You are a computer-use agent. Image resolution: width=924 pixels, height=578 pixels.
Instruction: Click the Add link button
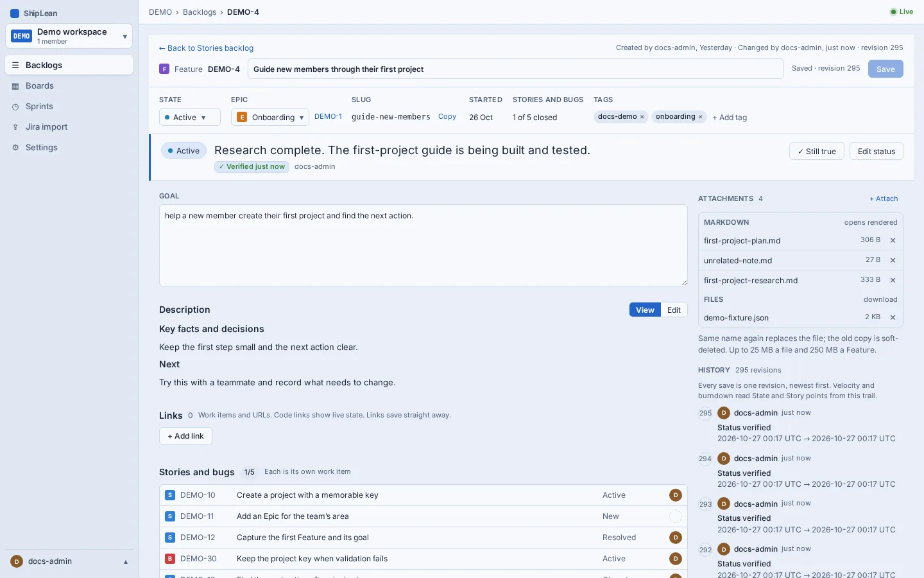click(x=185, y=436)
